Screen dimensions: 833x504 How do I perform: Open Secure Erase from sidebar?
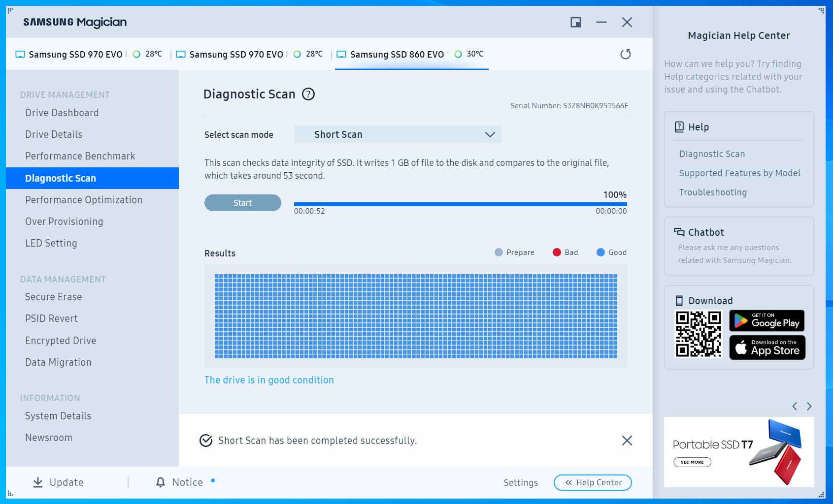coord(53,297)
